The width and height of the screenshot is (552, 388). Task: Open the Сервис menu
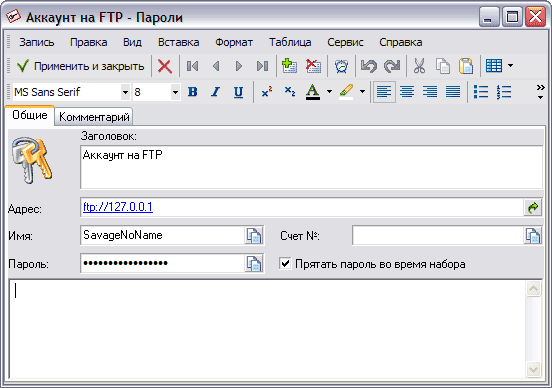point(345,42)
